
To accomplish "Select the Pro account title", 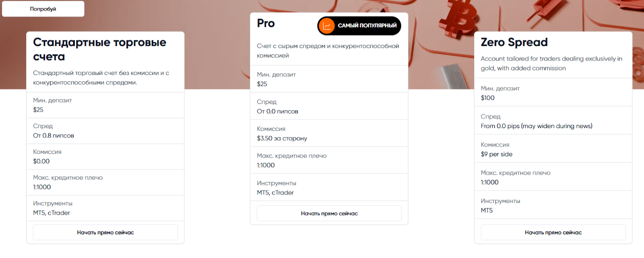I will coord(266,23).
